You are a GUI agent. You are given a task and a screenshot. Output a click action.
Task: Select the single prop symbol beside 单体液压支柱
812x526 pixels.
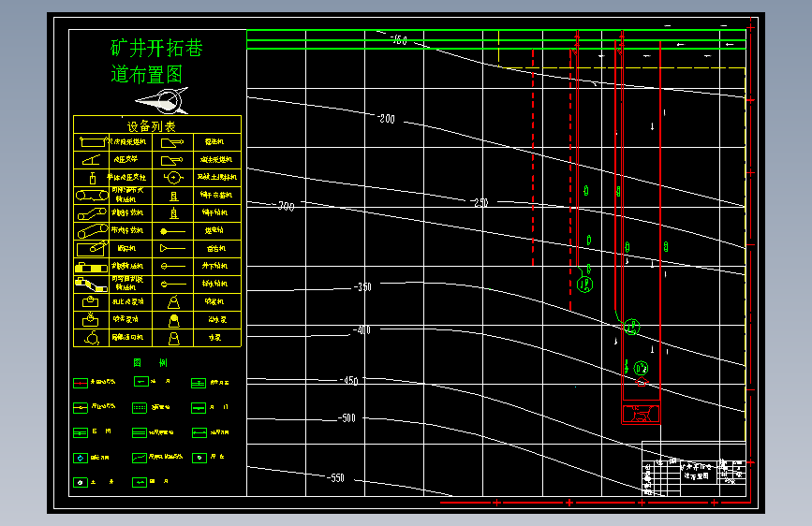(x=93, y=178)
